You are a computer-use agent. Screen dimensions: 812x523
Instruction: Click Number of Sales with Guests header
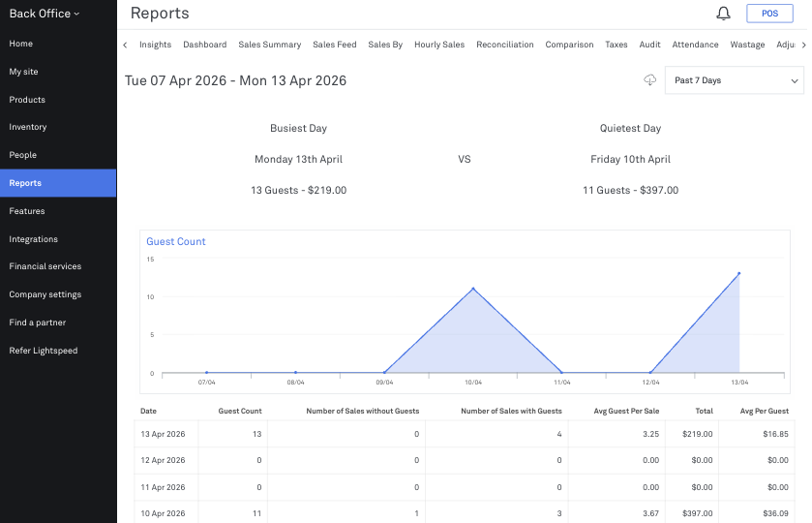click(x=511, y=411)
